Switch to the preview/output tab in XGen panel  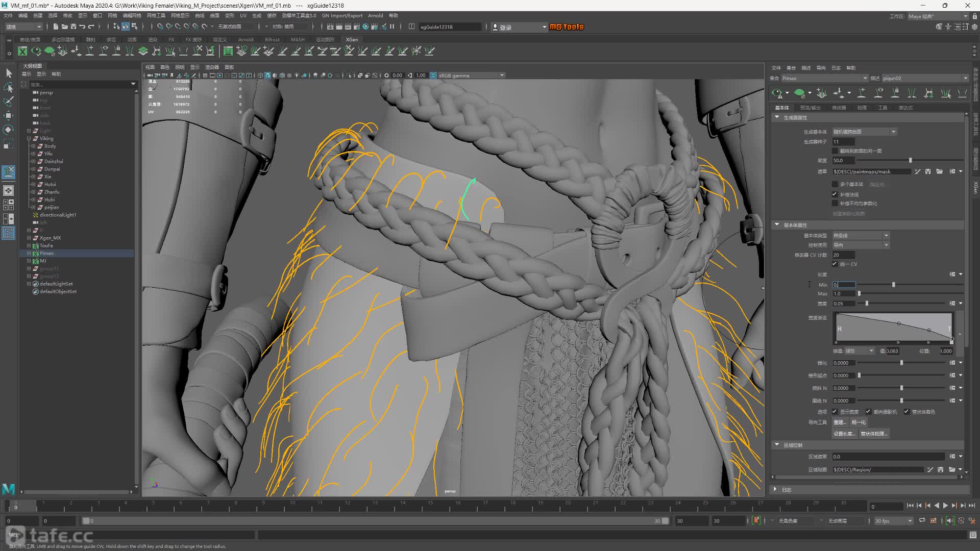pyautogui.click(x=810, y=108)
